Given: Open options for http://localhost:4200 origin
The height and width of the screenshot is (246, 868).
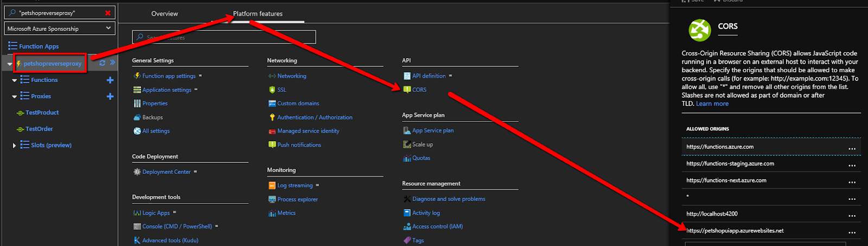Looking at the screenshot, I should [x=852, y=216].
